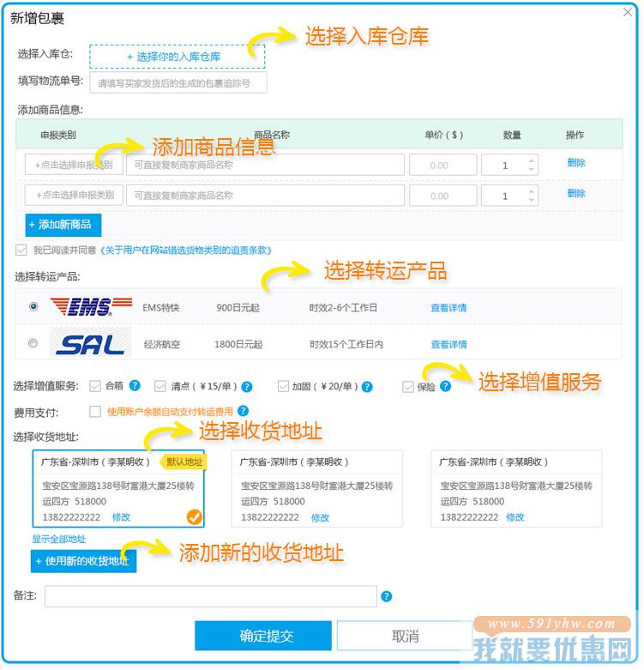Screen dimensions: 644x670
Task: Delete the first product row
Action: pyautogui.click(x=576, y=162)
